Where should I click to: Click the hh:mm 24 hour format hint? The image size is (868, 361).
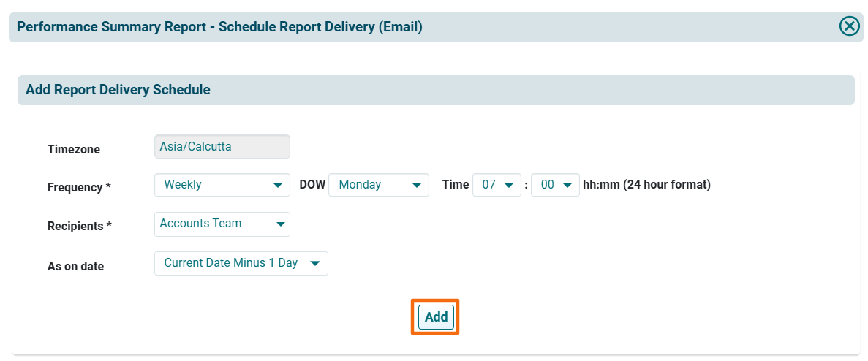tap(646, 185)
